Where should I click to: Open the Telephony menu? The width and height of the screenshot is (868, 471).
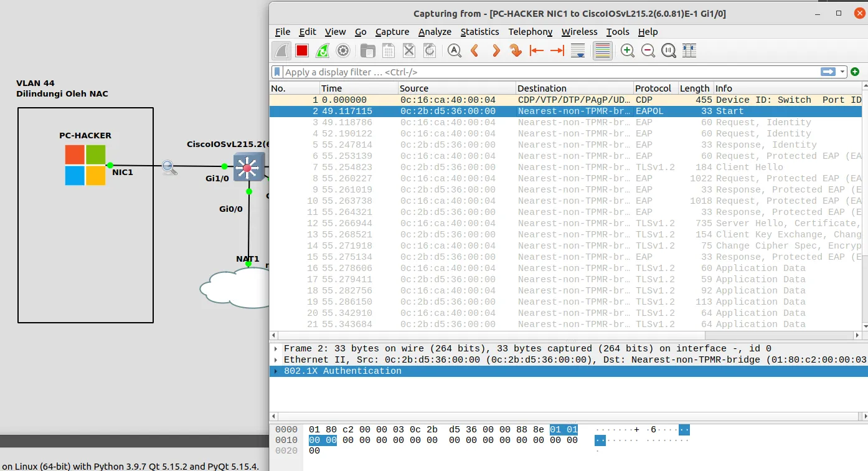point(530,32)
